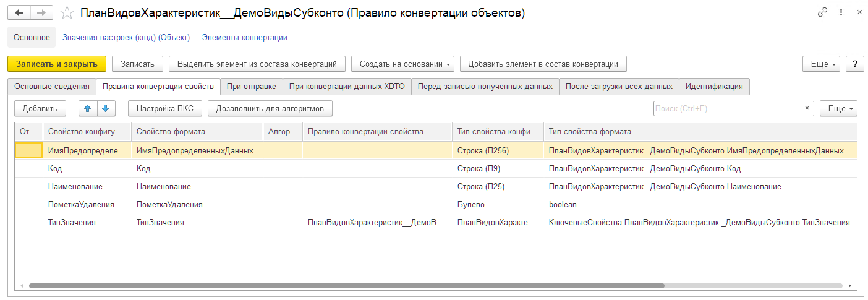This screenshot has width=868, height=300.
Task: Open the При конвертации данных XDTO tab
Action: click(347, 87)
